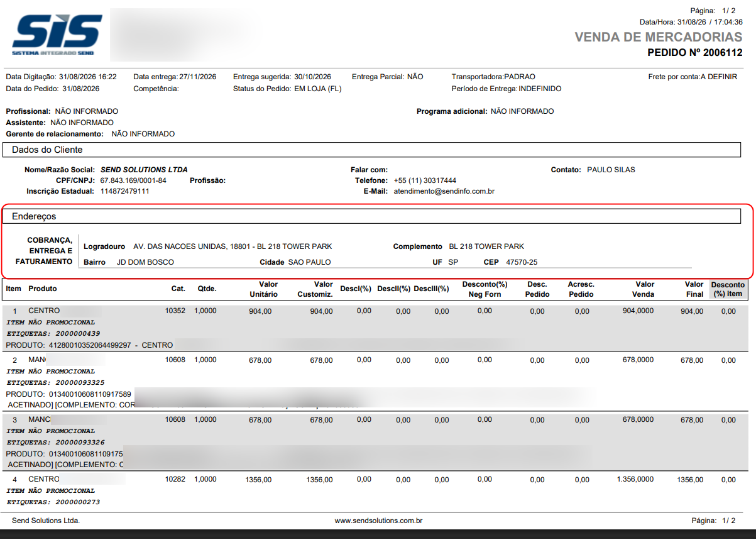Click the 'Desconto(%) Neg Forn' column header
The image size is (756, 552).
point(485,289)
